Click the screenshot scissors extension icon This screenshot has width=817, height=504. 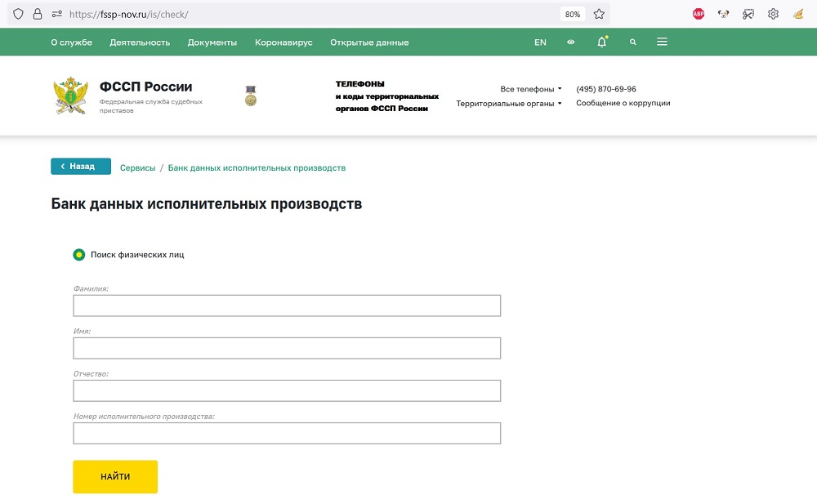pos(748,14)
